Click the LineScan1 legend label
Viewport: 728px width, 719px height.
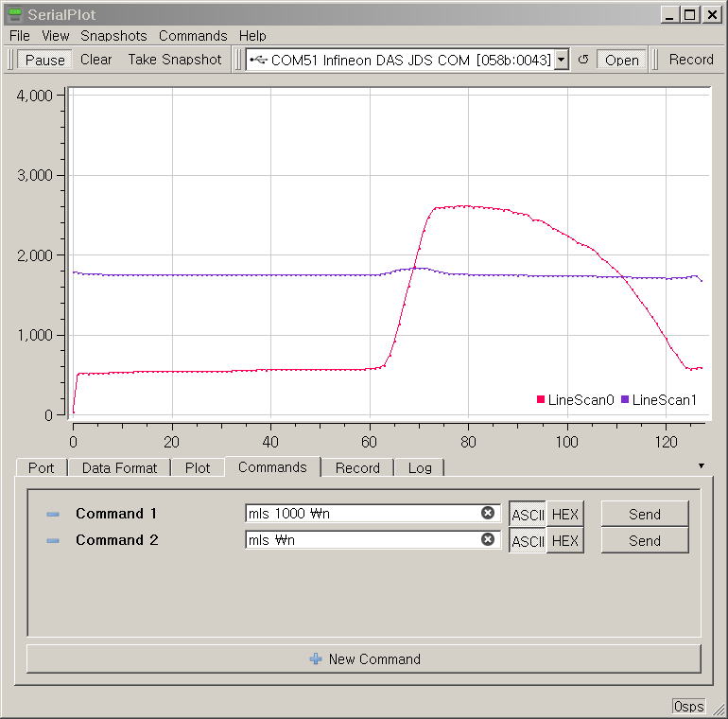[x=665, y=399]
